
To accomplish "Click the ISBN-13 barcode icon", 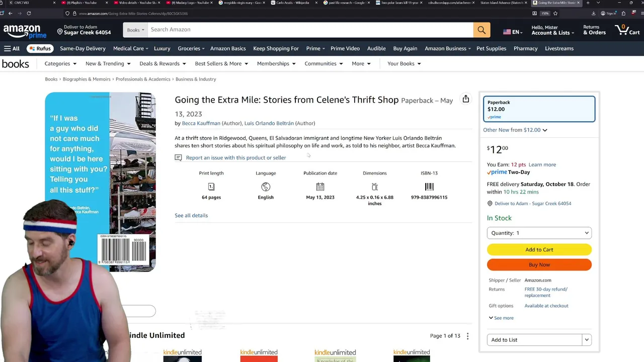I will [x=429, y=187].
